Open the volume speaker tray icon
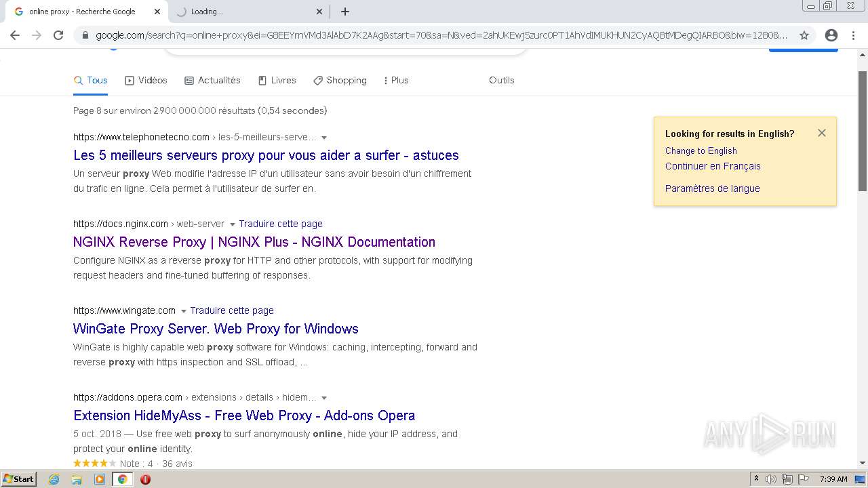Viewport: 868px width, 488px height. coord(771,479)
